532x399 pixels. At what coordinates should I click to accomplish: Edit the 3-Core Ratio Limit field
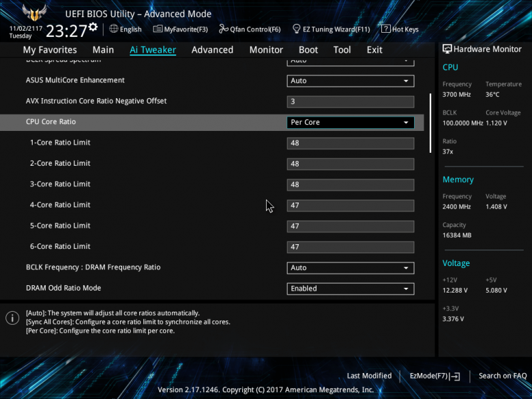[351, 185]
